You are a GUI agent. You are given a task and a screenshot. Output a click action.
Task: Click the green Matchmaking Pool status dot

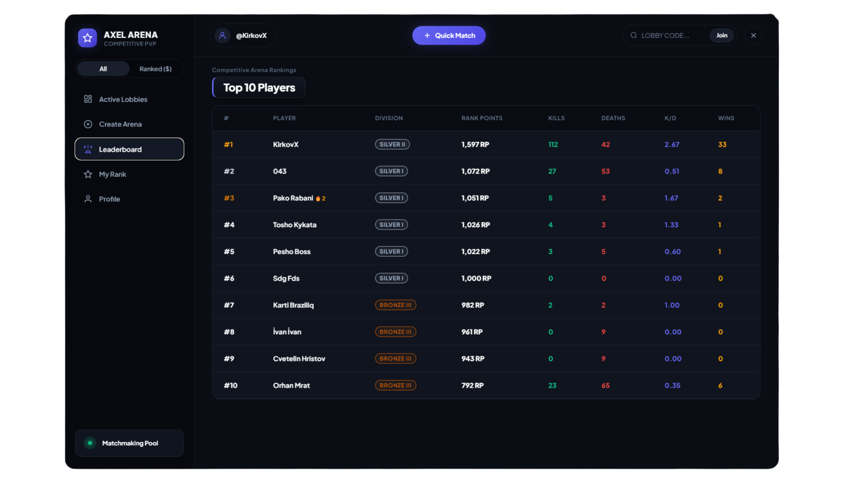point(90,443)
